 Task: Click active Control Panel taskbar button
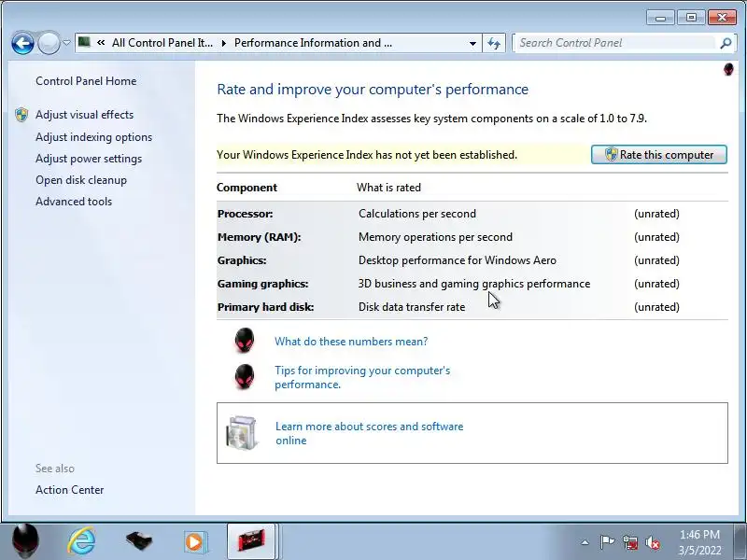(251, 541)
